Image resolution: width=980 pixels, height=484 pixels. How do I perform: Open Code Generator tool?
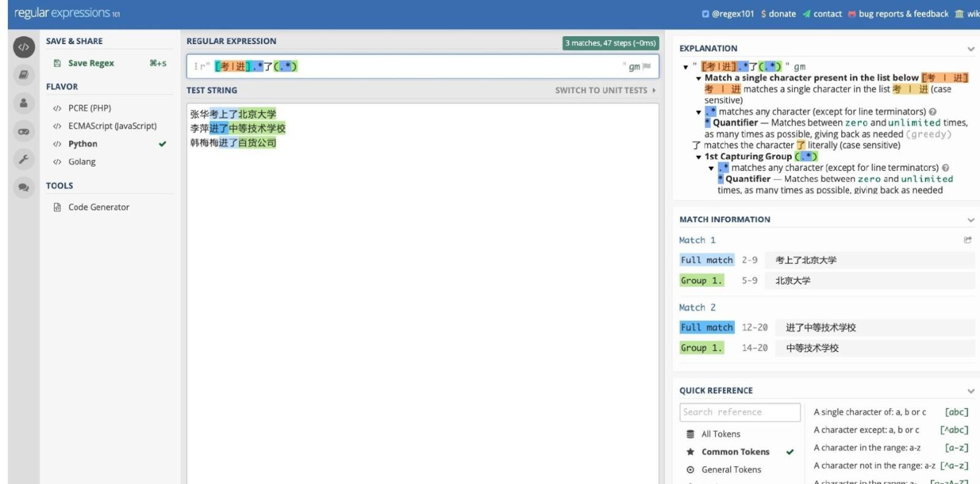pos(99,207)
